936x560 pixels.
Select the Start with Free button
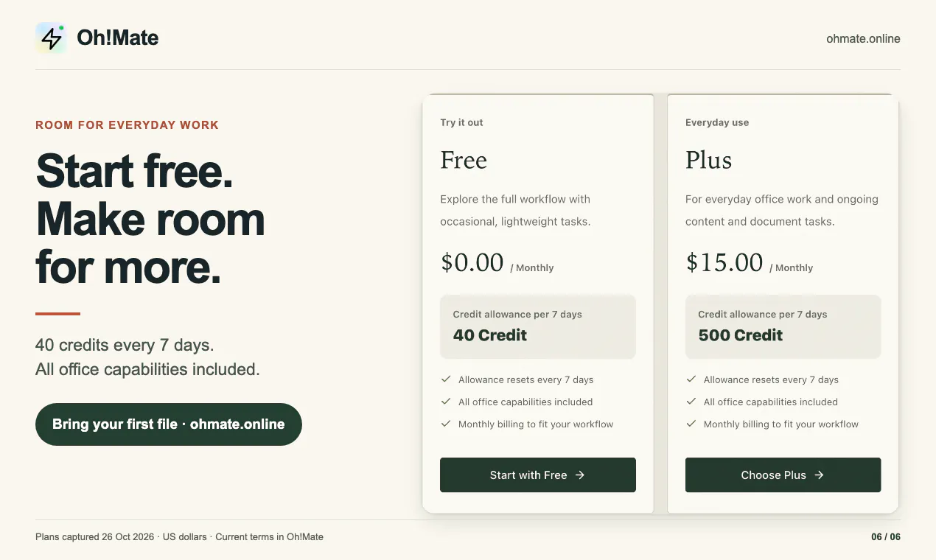pyautogui.click(x=538, y=475)
